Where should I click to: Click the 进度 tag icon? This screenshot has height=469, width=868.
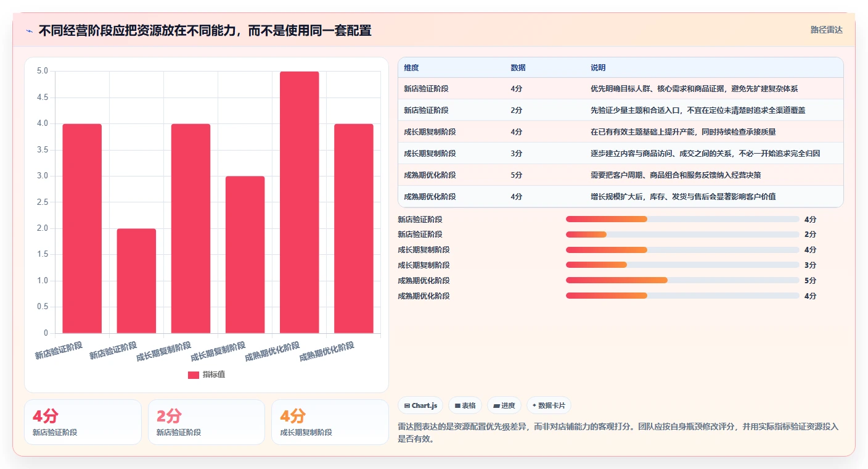[x=497, y=406]
